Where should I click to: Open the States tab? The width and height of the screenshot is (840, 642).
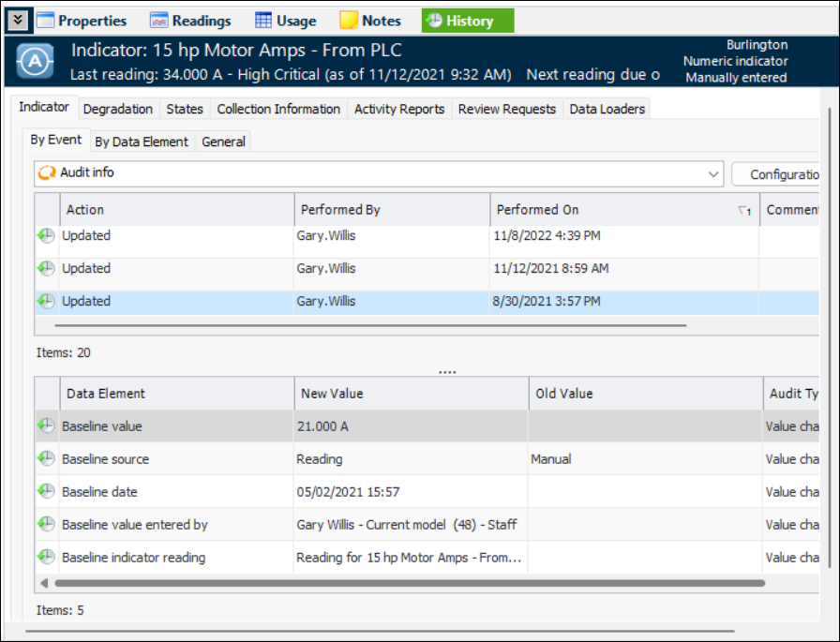185,109
